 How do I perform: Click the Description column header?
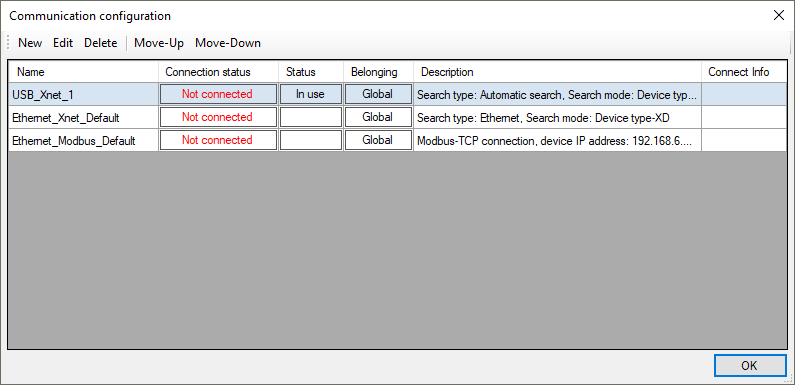(558, 72)
